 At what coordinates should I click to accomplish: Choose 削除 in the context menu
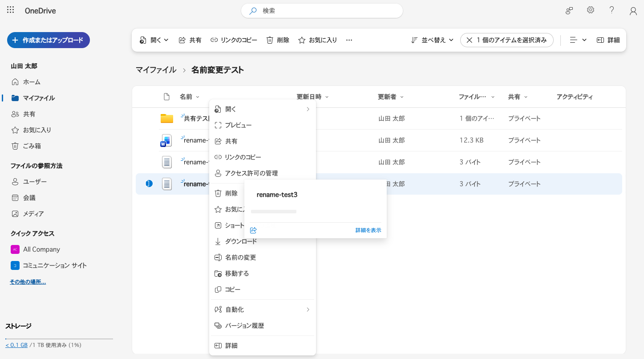(x=227, y=193)
